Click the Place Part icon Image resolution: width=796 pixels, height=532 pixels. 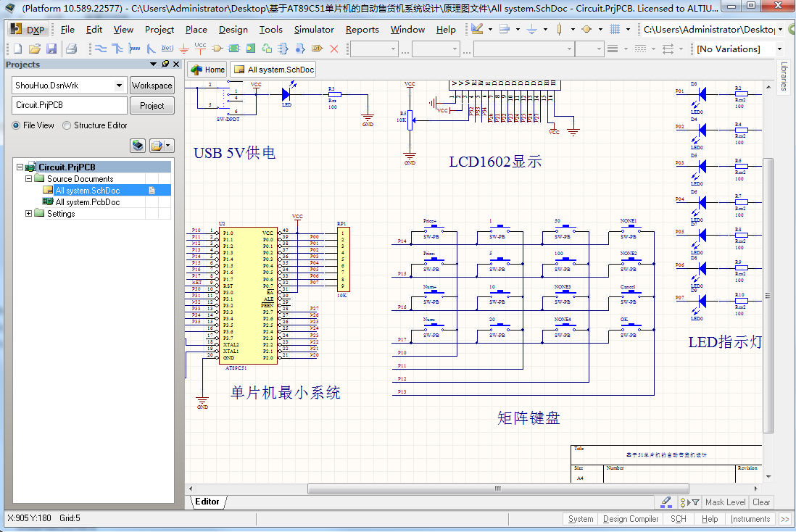click(217, 49)
